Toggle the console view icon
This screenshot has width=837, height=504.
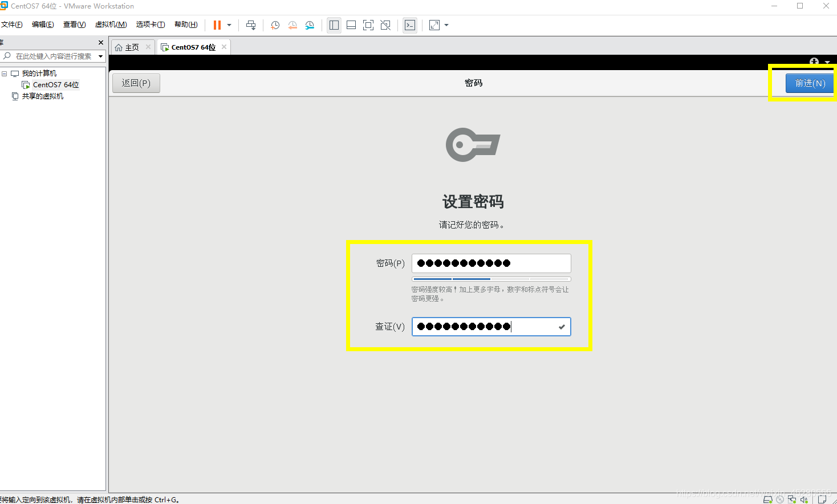[410, 25]
